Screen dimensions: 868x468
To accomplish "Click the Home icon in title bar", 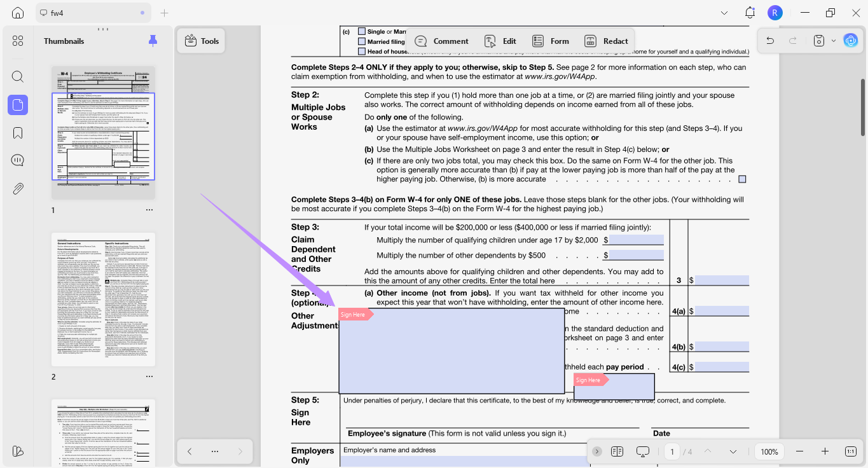I will coord(18,13).
